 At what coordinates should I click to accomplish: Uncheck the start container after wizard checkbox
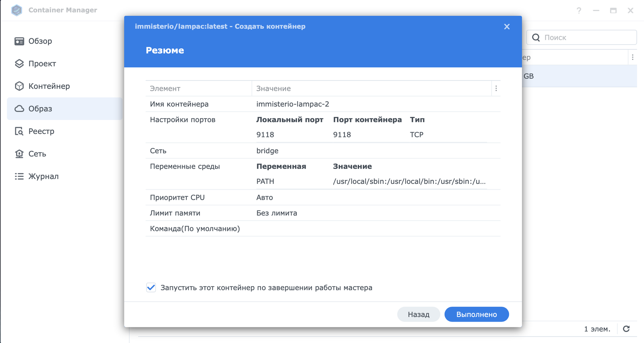(151, 287)
